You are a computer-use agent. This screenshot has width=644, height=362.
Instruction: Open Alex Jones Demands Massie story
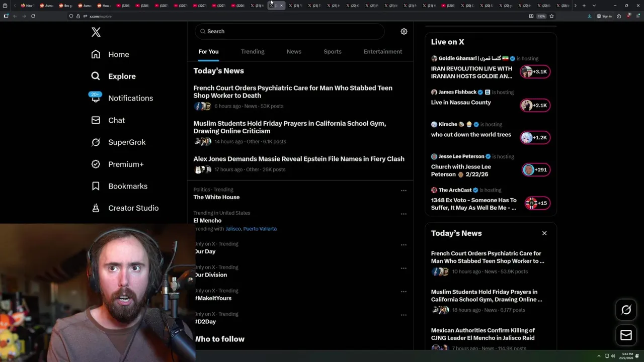(299, 159)
